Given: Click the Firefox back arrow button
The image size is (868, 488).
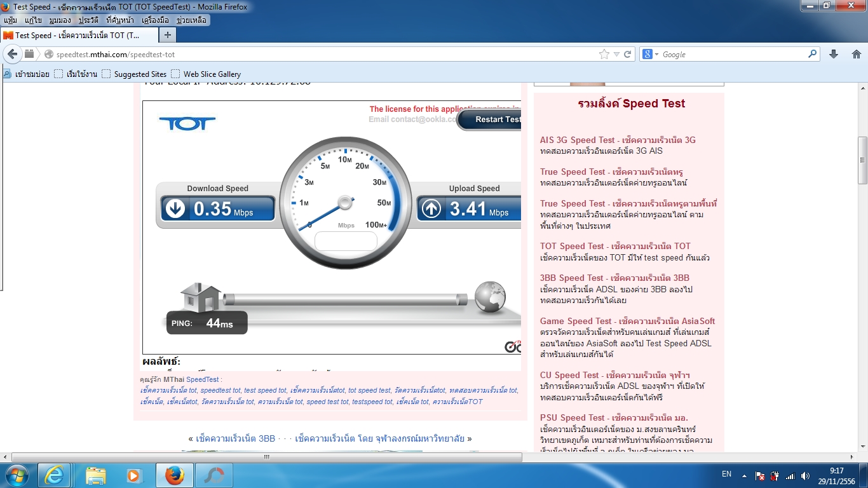Looking at the screenshot, I should click(12, 55).
